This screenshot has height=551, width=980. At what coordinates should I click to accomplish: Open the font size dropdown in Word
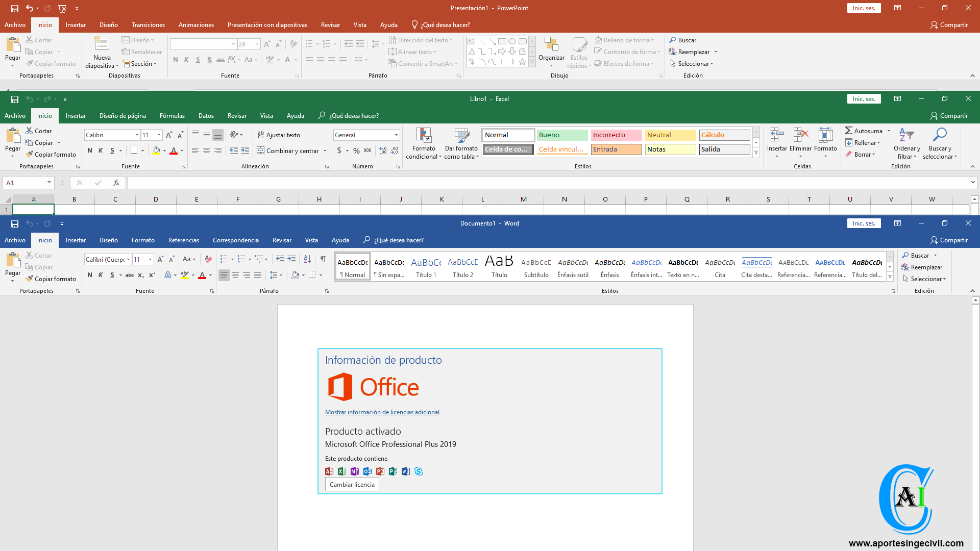tap(150, 259)
